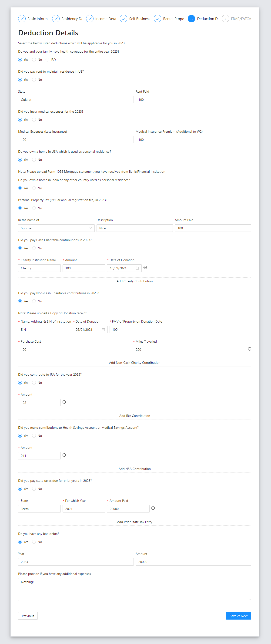Viewport: 271px width, 644px height.
Task: Switch to the Income Details step label
Action: (106, 19)
